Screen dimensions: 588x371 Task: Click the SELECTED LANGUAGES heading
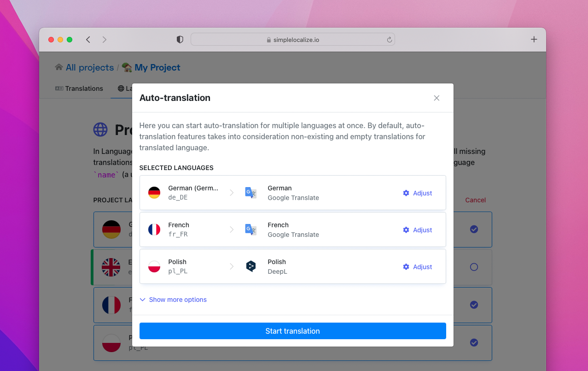tap(176, 168)
